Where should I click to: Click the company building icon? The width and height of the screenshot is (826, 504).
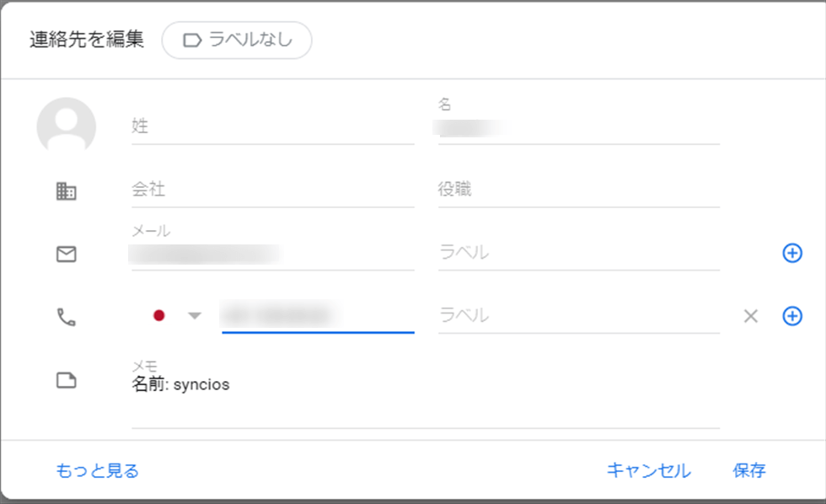(66, 191)
